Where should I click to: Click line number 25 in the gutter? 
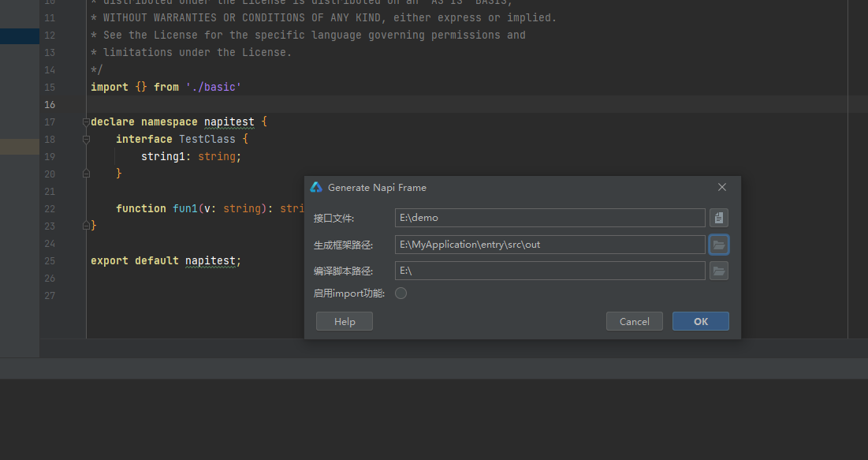tap(50, 261)
